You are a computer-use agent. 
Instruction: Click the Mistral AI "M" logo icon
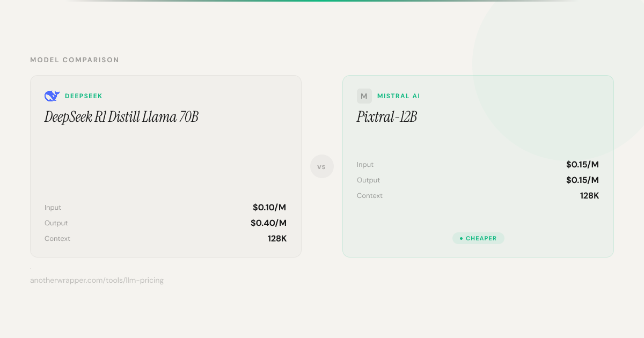[x=364, y=96]
